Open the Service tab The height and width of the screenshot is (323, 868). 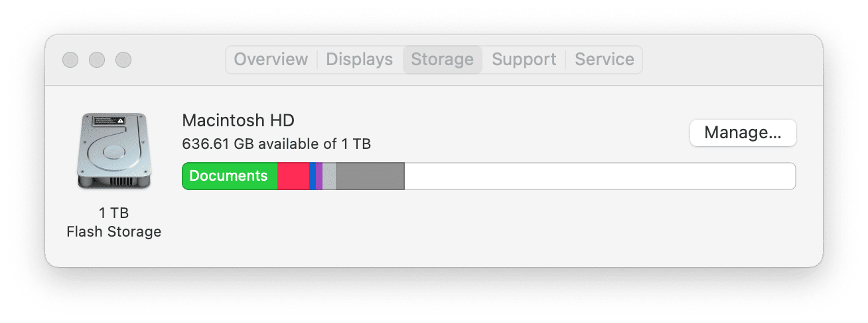[604, 59]
